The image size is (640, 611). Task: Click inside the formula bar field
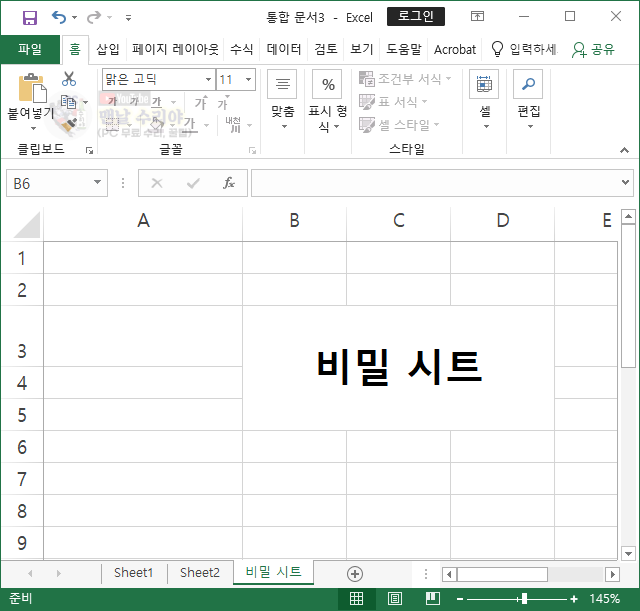click(x=435, y=183)
